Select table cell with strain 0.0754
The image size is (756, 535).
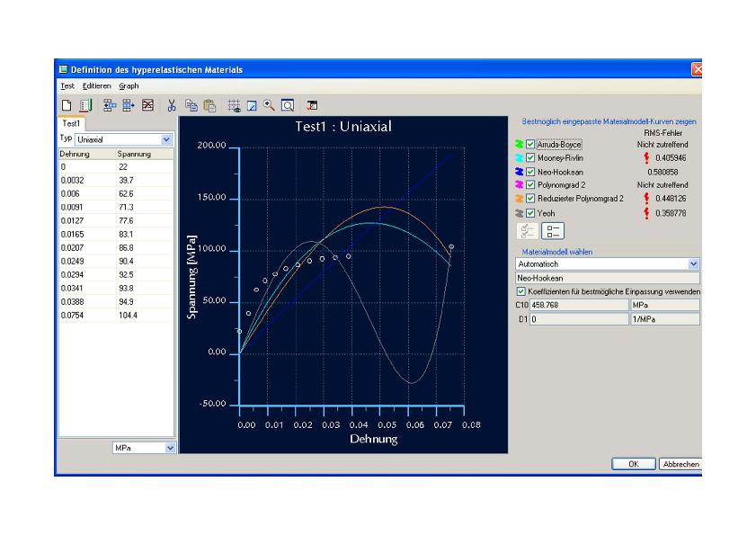[x=87, y=315]
